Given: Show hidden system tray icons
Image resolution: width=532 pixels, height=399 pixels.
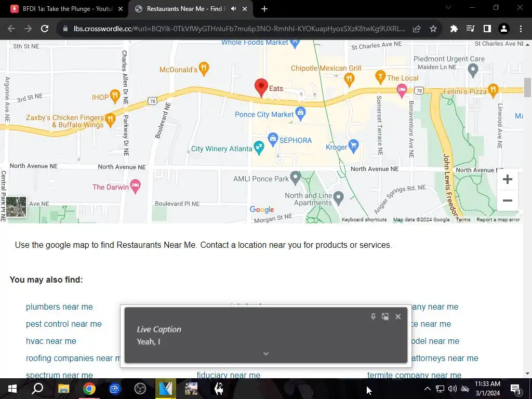Looking at the screenshot, I should point(428,389).
